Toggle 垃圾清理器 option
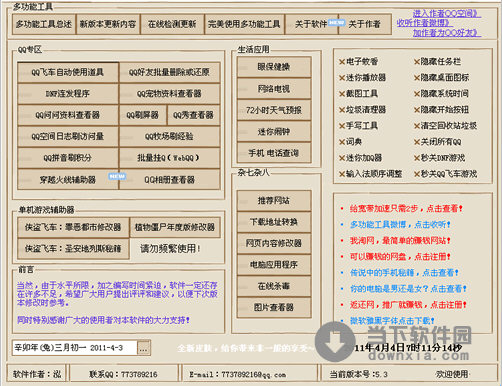The image size is (502, 386). [363, 110]
